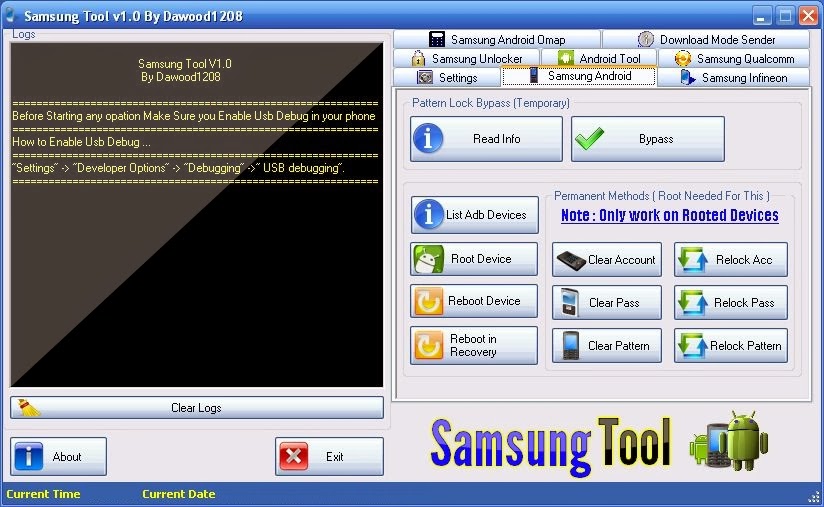Click the gear icon on Settings tab
Viewport: 824px width, 507px height.
coord(425,77)
